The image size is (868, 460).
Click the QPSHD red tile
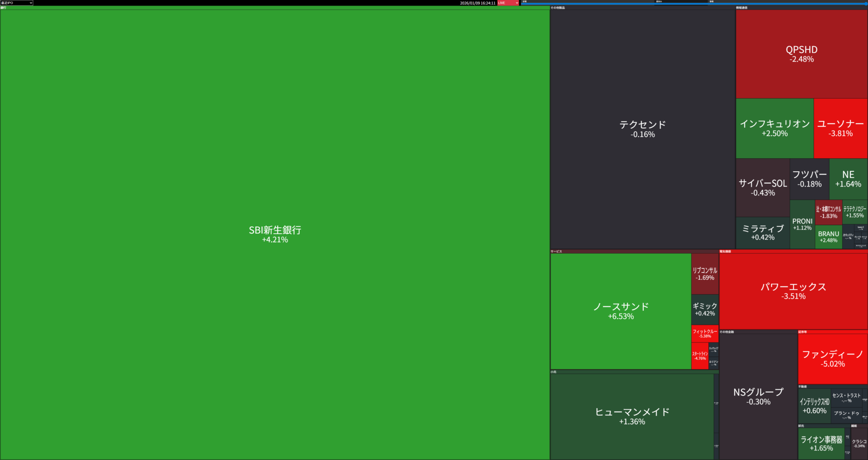pos(801,54)
